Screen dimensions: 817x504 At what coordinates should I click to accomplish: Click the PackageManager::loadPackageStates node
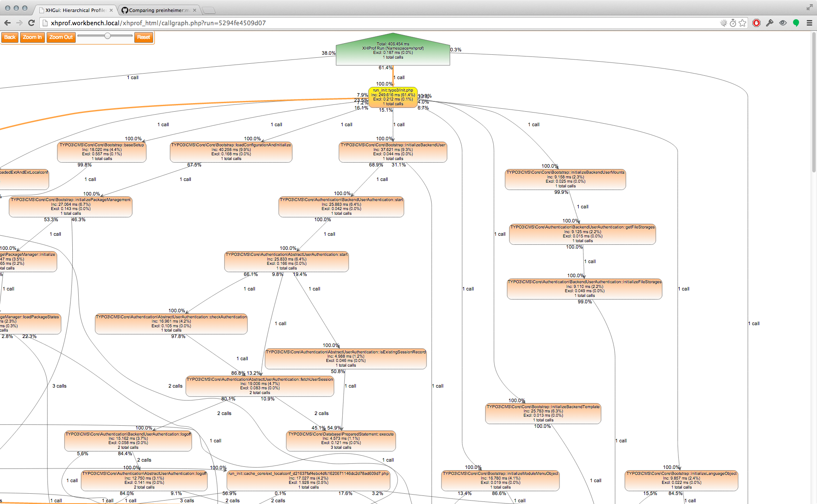pos(30,324)
